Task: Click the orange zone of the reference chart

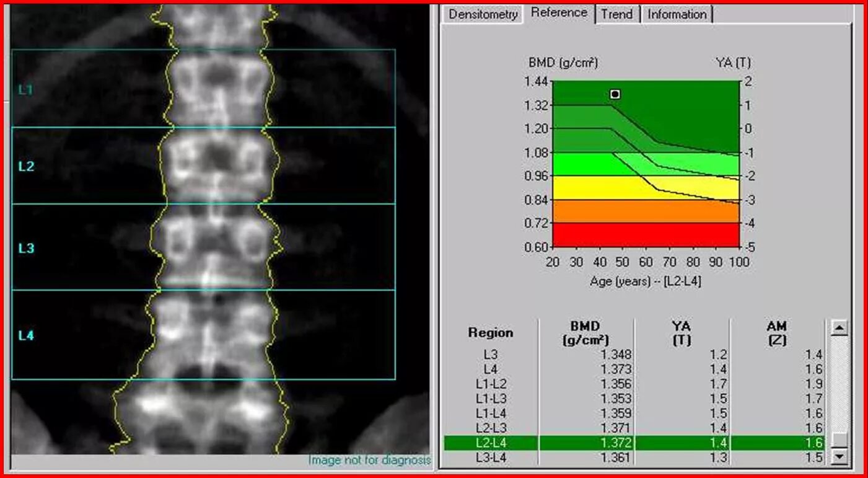Action: pos(646,211)
